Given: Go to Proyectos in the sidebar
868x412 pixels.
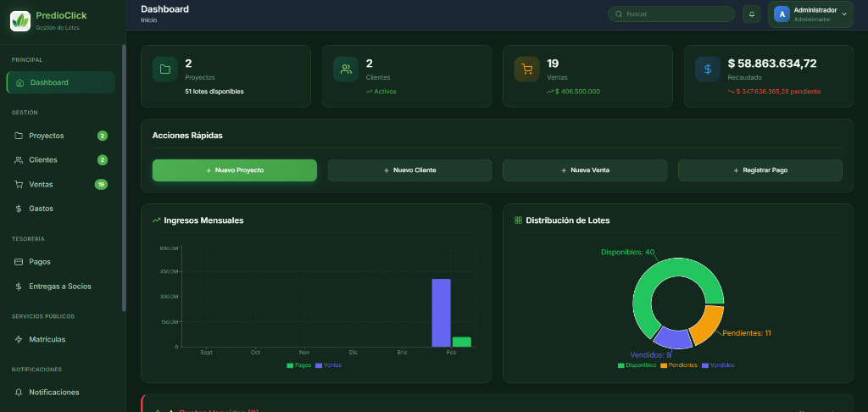Looking at the screenshot, I should pyautogui.click(x=61, y=136).
